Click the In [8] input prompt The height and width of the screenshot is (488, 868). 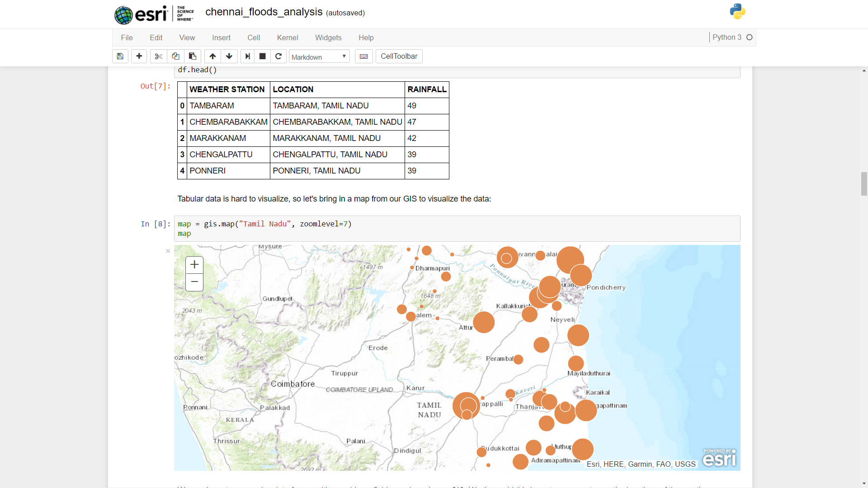[156, 224]
